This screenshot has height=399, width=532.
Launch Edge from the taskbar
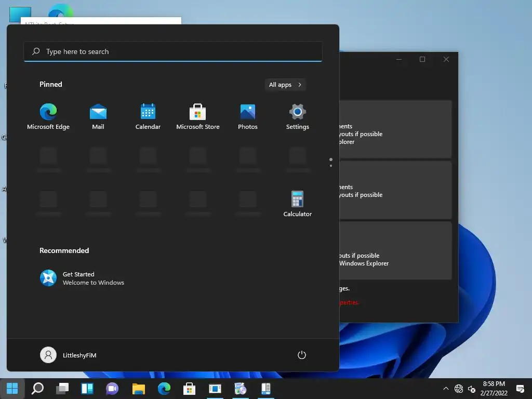click(x=164, y=389)
